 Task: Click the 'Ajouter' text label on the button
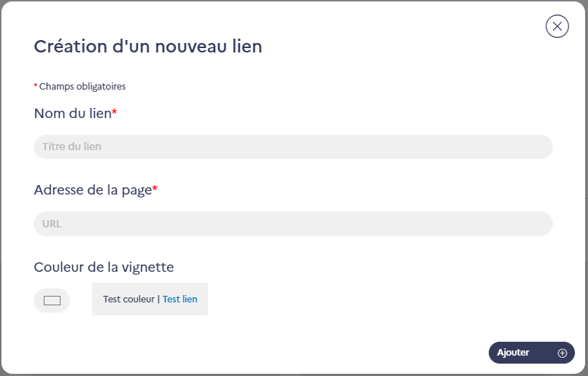[513, 353]
